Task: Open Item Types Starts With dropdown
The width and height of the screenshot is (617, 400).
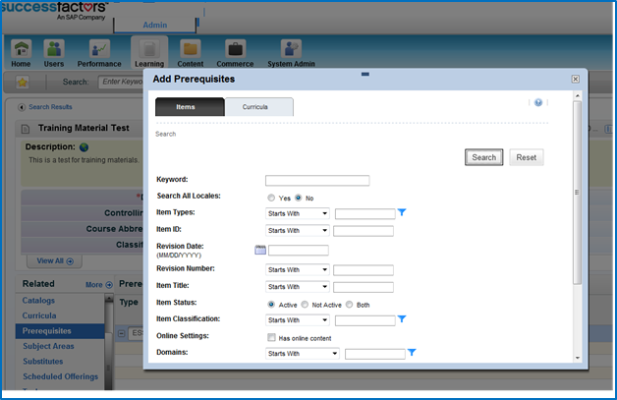Action: pos(297,214)
